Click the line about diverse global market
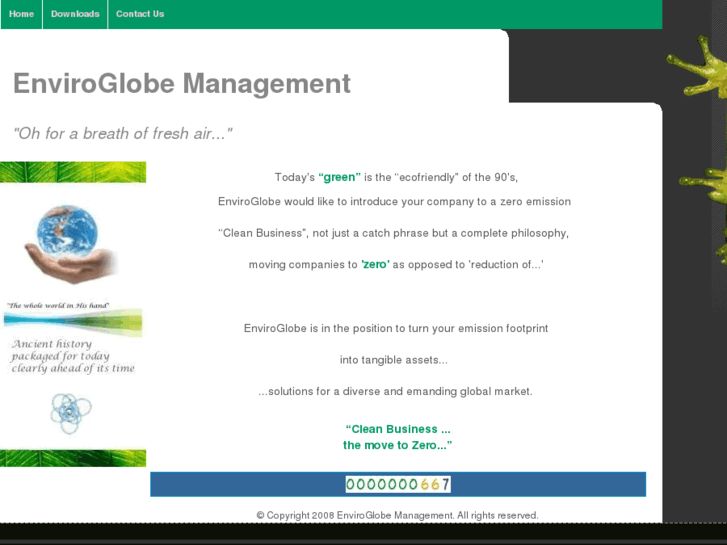 coord(395,391)
